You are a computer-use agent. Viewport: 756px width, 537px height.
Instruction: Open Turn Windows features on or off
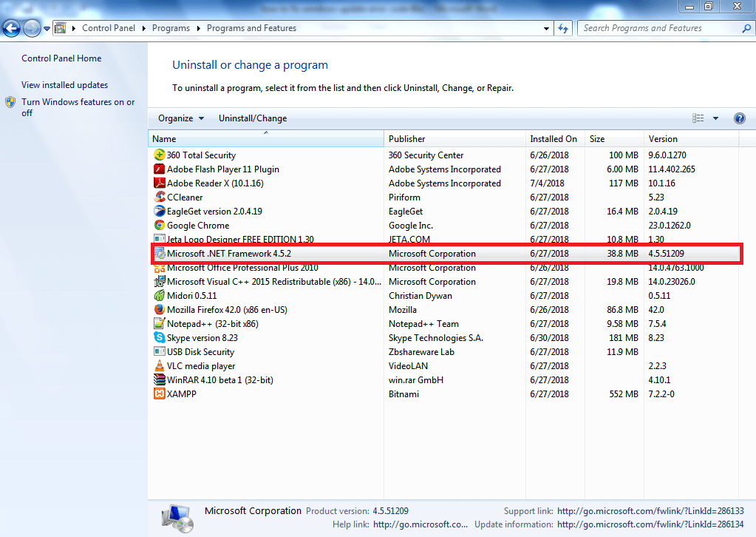[78, 107]
